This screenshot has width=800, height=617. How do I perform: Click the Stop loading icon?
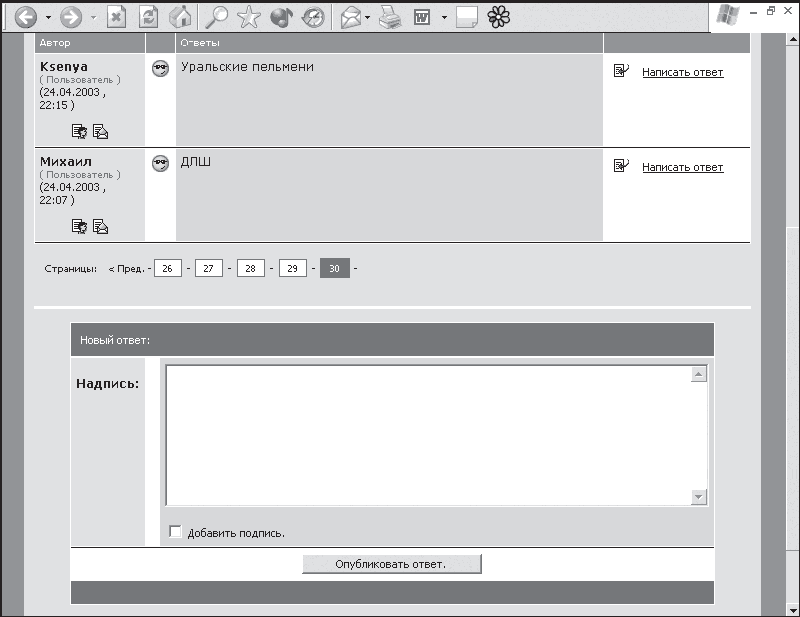click(x=116, y=18)
